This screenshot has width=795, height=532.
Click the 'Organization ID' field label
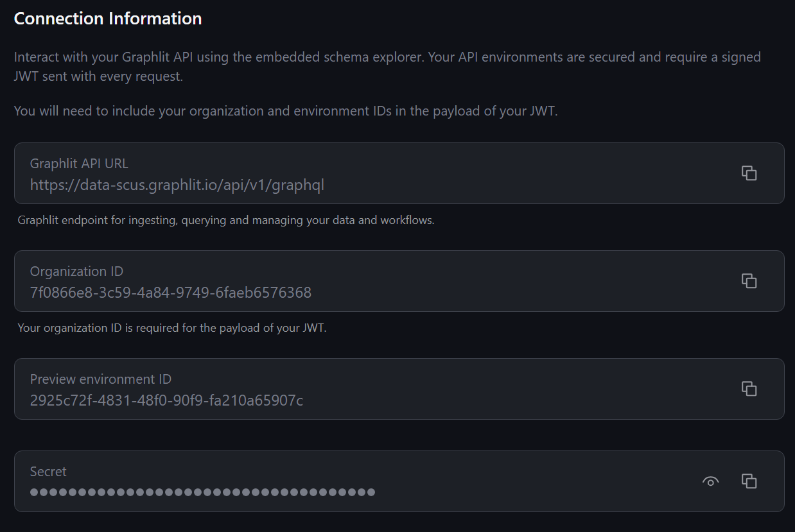coord(76,271)
